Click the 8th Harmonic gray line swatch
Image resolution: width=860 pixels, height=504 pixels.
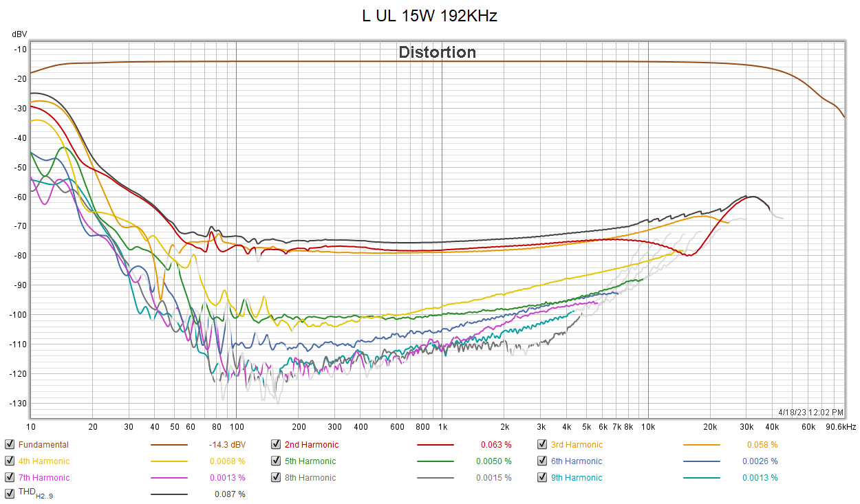coord(436,478)
